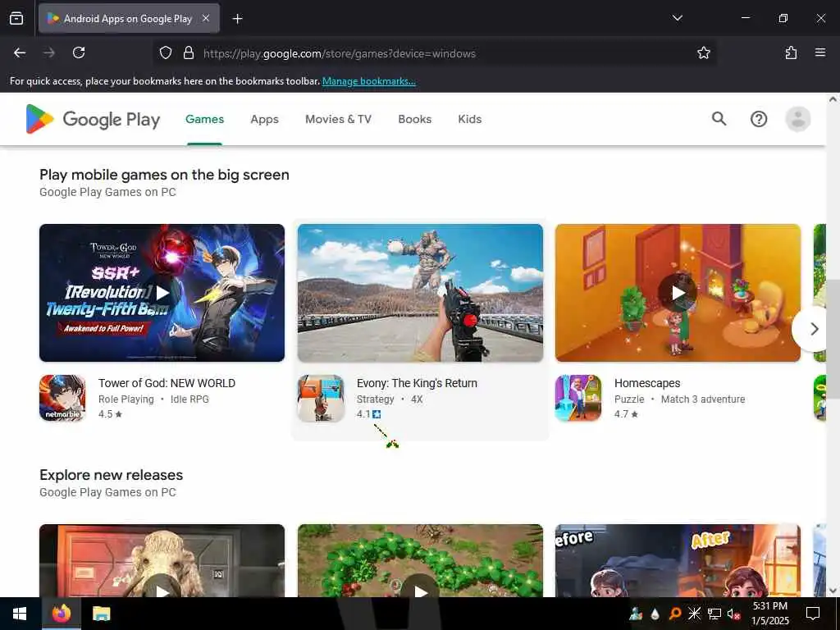Click the browser Forward arrow
The width and height of the screenshot is (840, 630).
tap(49, 52)
